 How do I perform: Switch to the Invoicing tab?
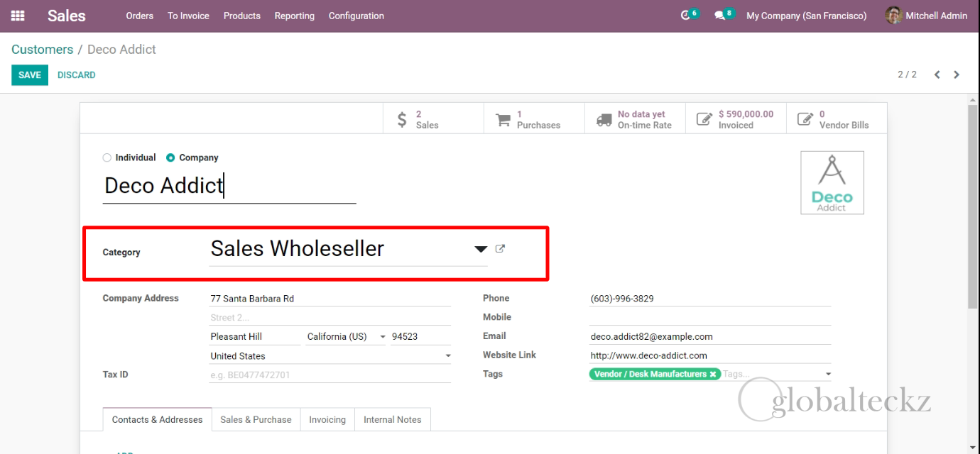[327, 419]
